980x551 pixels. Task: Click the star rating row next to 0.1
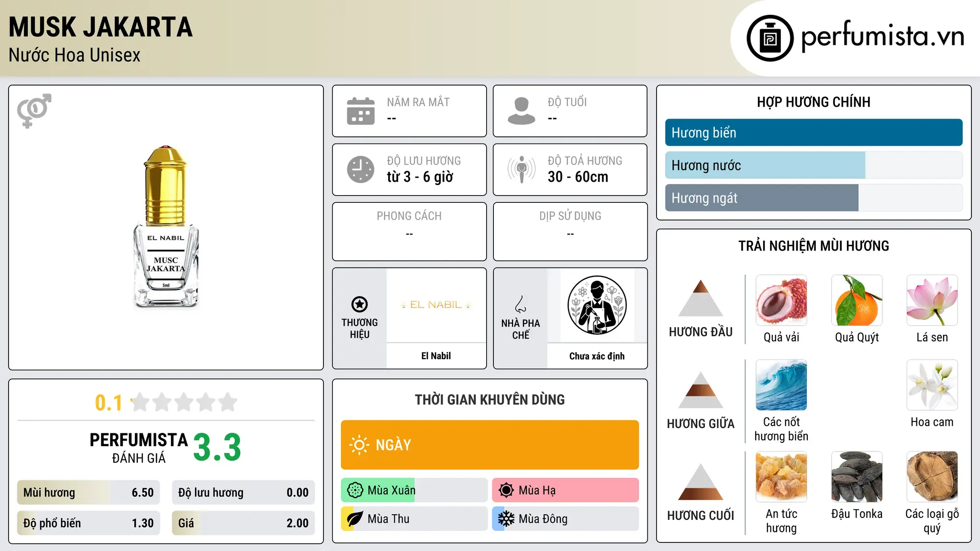pyautogui.click(x=184, y=402)
